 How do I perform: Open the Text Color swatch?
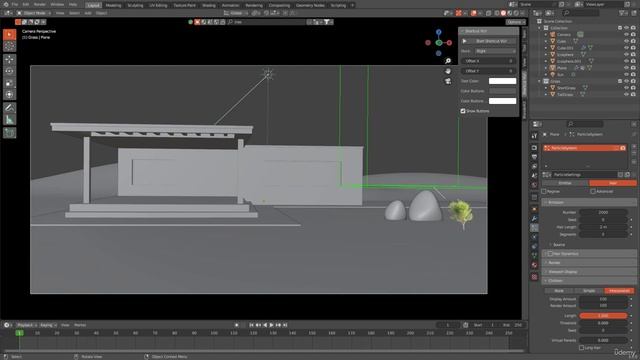[x=502, y=81]
